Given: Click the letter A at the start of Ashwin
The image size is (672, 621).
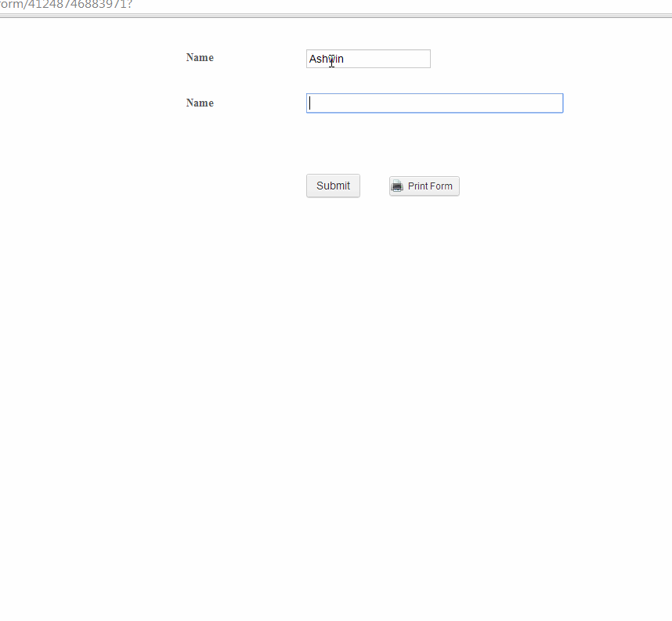Looking at the screenshot, I should tap(313, 60).
